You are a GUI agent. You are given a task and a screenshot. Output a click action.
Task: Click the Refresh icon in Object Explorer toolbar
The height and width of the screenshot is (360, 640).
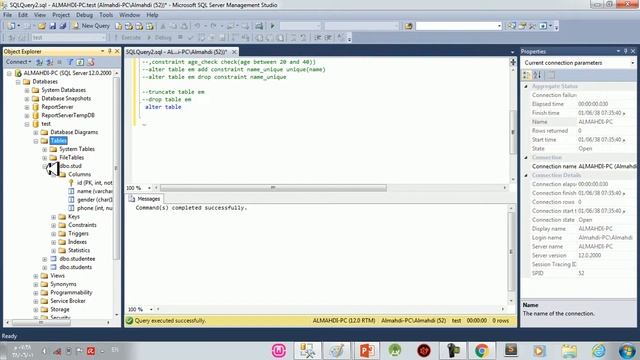point(80,62)
